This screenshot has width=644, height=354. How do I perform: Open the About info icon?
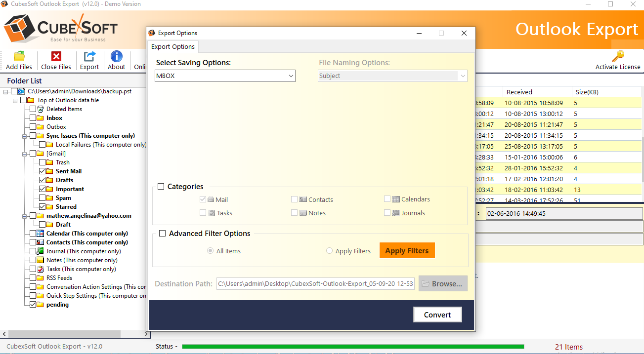[x=117, y=56]
